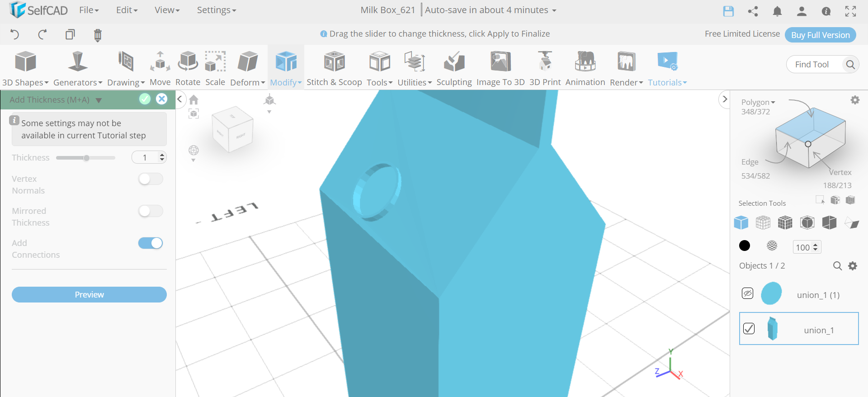
Task: Open the View menu
Action: pos(167,10)
